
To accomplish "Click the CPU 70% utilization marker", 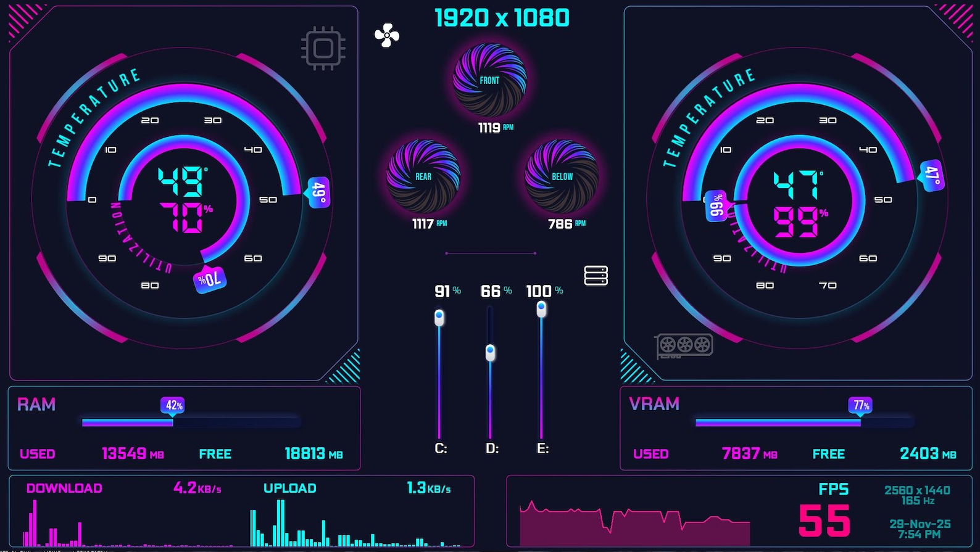I will 210,281.
